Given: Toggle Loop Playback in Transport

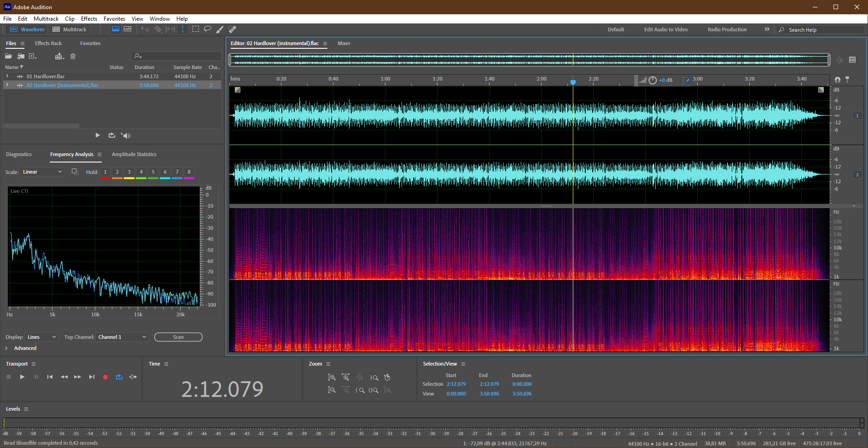Looking at the screenshot, I should [x=119, y=377].
